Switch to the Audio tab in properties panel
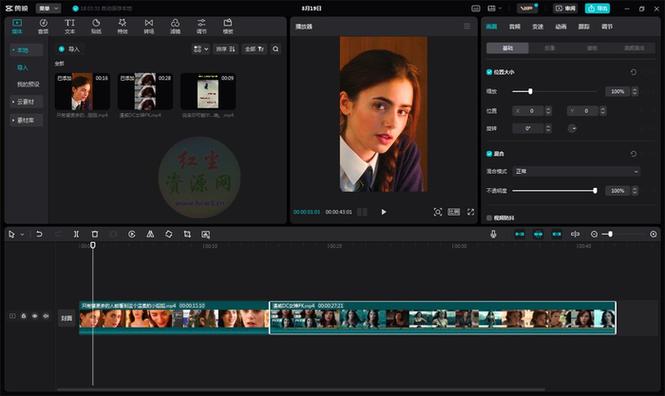 (x=514, y=27)
